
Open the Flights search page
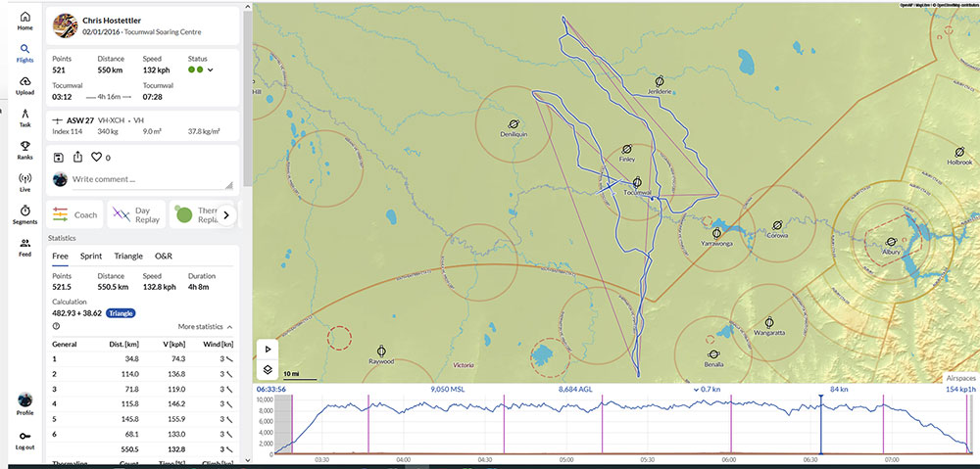(x=25, y=53)
